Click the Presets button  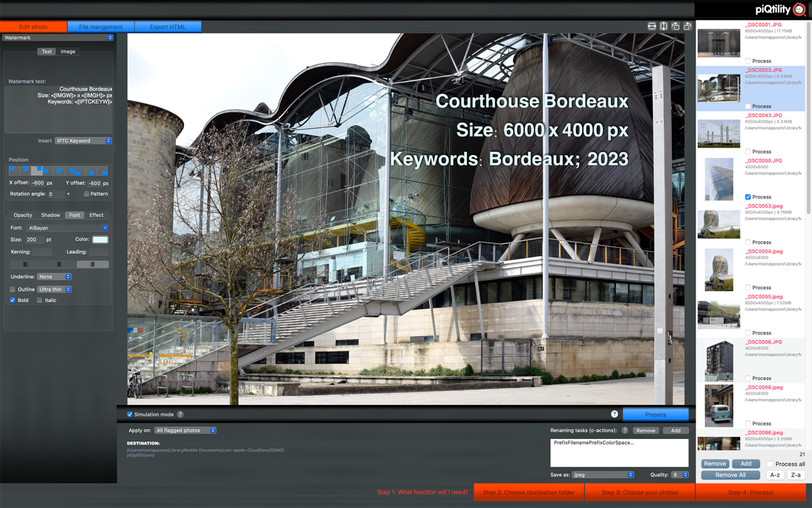(x=656, y=415)
